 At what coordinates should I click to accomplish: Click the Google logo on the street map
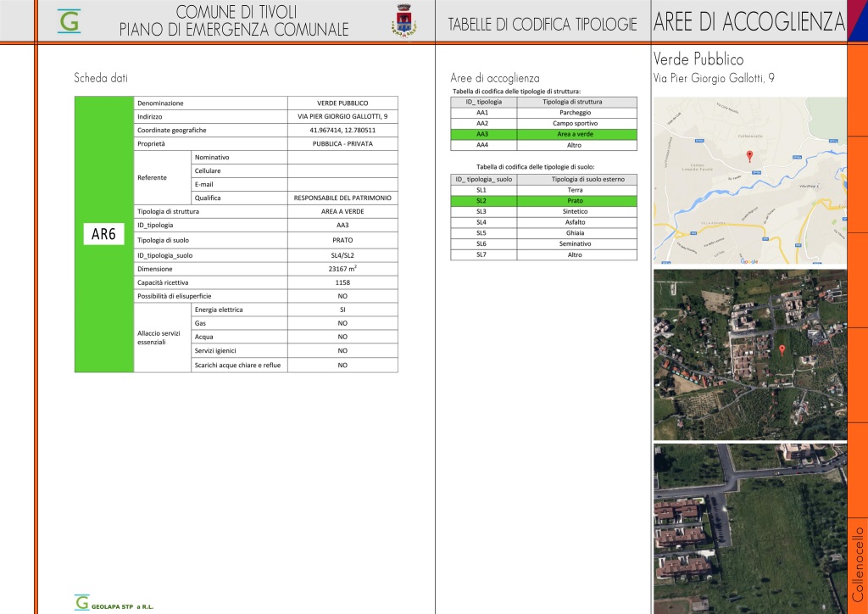749,260
